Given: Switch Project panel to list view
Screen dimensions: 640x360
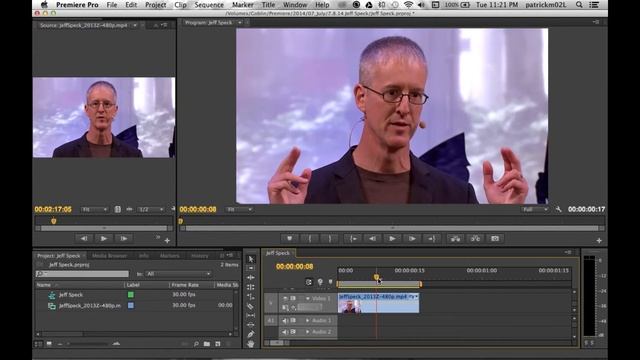Looking at the screenshot, I should tap(38, 344).
